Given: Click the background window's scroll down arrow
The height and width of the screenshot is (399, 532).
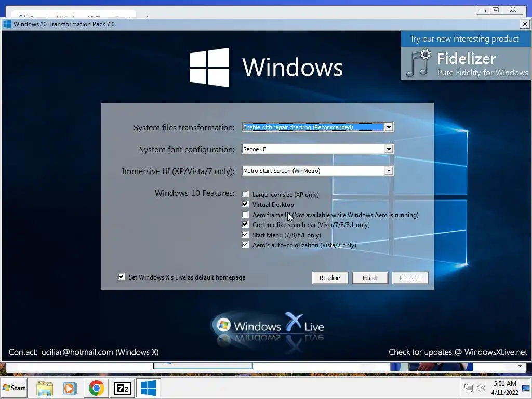Looking at the screenshot, I should (x=520, y=366).
